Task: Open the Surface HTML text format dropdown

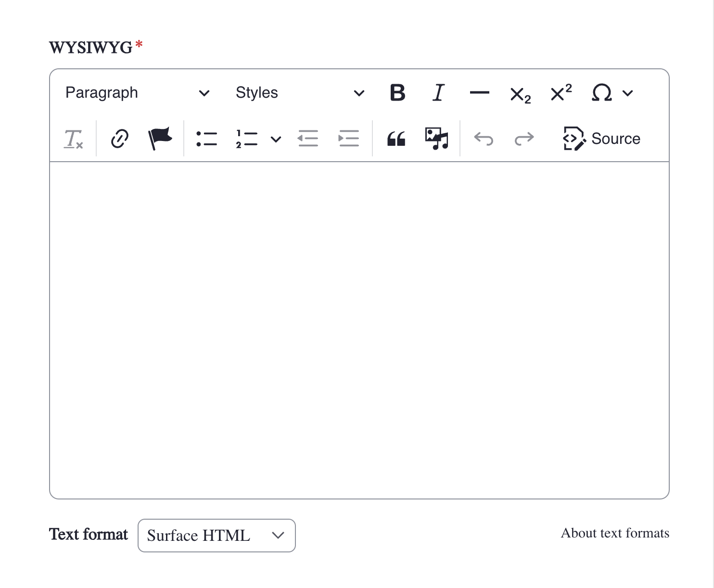Action: [217, 536]
